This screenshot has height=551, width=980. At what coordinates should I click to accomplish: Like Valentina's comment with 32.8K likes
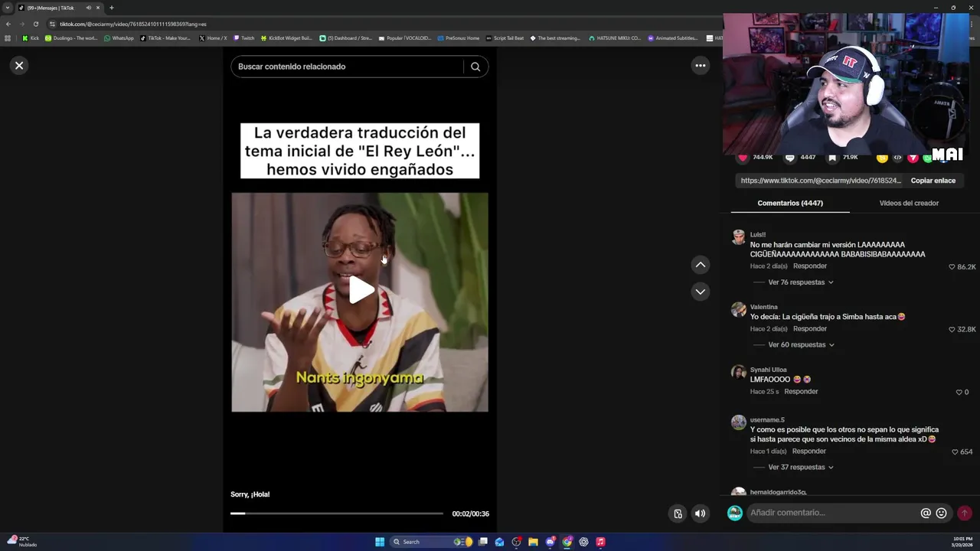coord(952,329)
